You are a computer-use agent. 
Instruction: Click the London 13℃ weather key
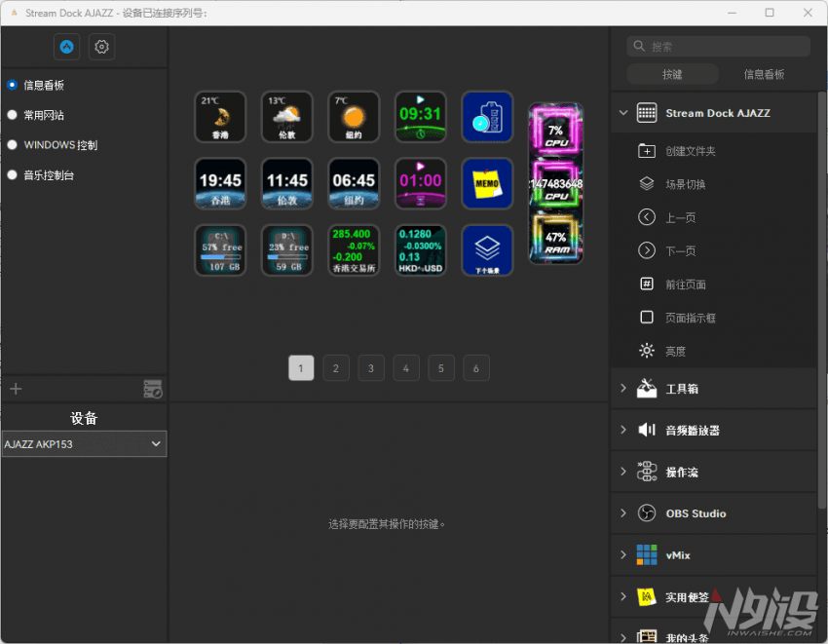coord(286,117)
